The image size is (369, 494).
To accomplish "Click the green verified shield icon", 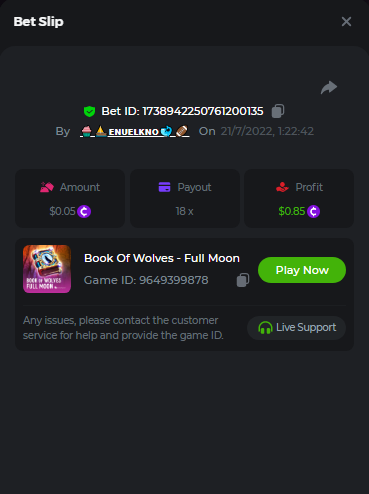I will tap(89, 111).
